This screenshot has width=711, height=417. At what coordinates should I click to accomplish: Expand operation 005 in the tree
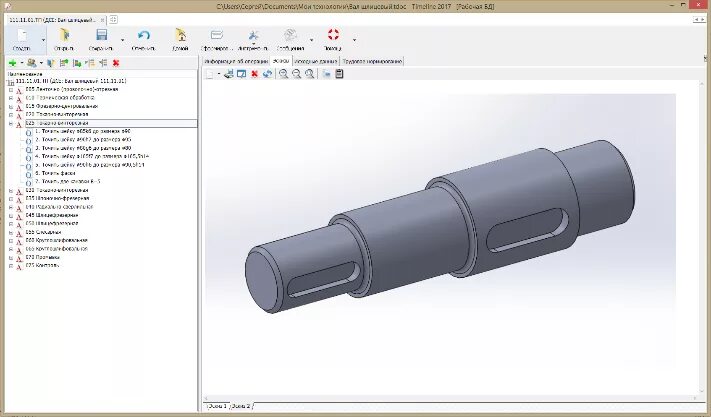(11, 90)
